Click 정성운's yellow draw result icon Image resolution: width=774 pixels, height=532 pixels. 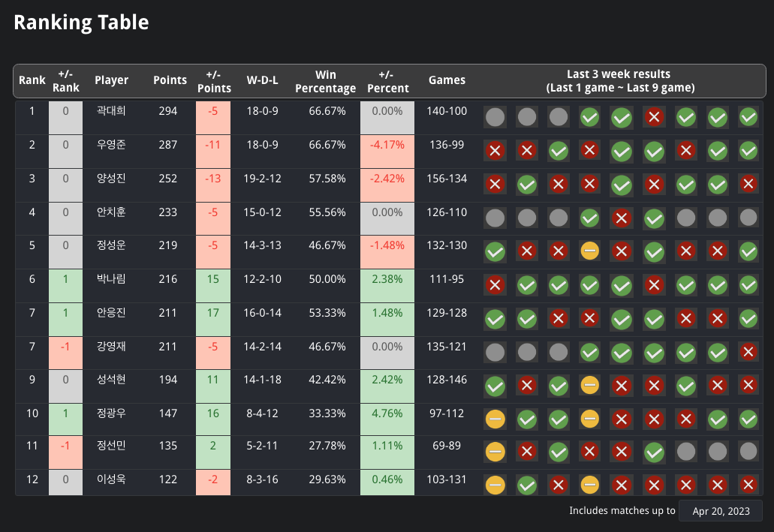[x=589, y=251]
